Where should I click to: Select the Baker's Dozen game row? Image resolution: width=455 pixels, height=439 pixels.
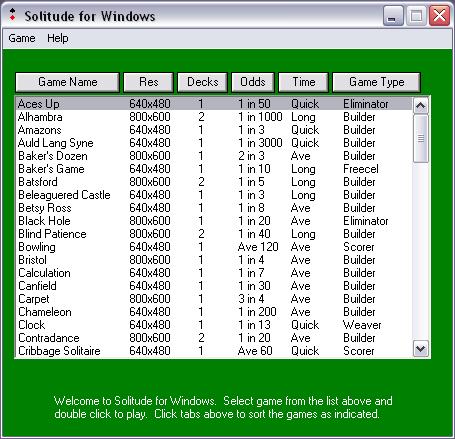(214, 156)
